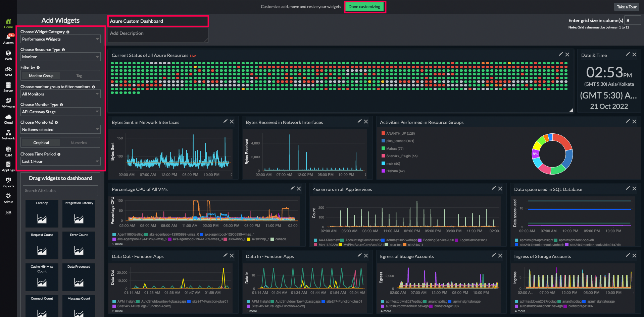Click the green Mahaa legend color swatch

pos(383,148)
